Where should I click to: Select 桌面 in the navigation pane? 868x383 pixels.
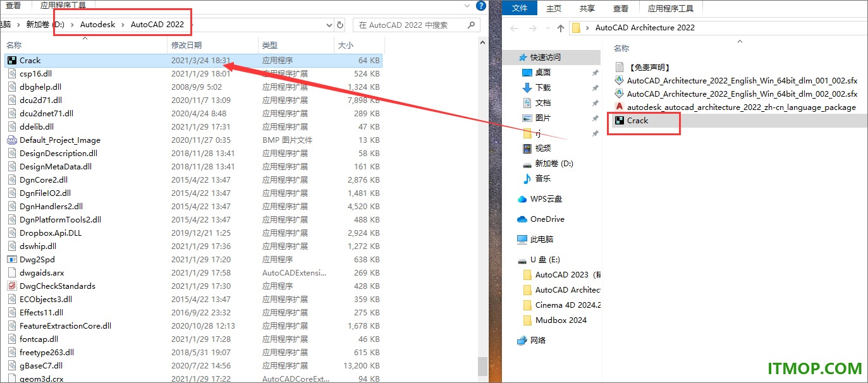[x=542, y=73]
